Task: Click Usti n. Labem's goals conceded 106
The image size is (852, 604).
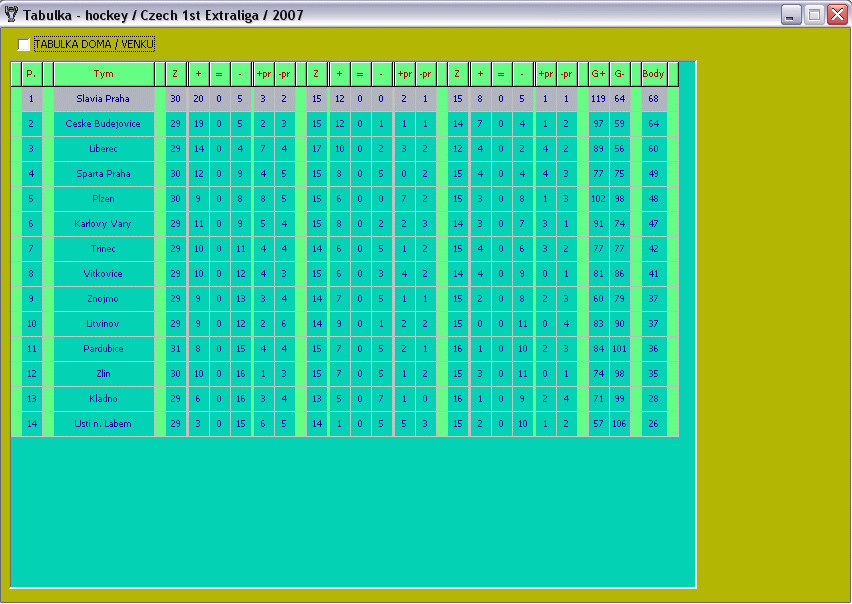Action: [619, 424]
